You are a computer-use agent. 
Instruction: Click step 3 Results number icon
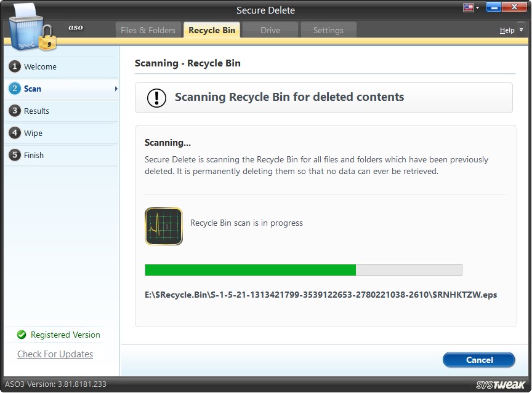15,111
